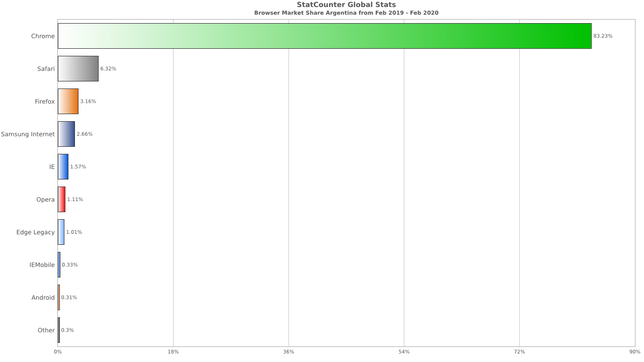This screenshot has height=362, width=644.
Task: Click the Chrome axis label
Action: [x=43, y=36]
